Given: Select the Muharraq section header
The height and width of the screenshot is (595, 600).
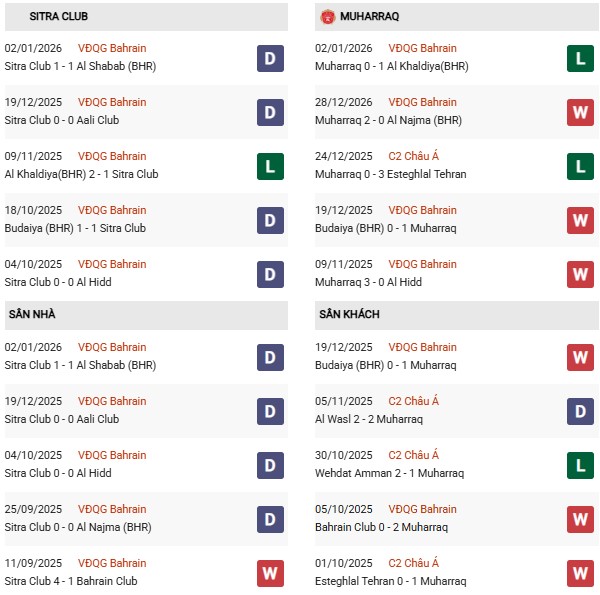Looking at the screenshot, I should [368, 17].
